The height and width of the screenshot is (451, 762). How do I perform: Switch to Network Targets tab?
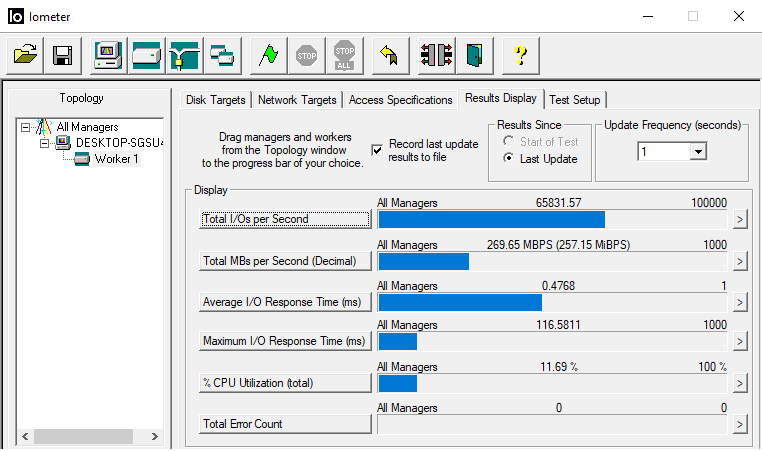coord(297,100)
